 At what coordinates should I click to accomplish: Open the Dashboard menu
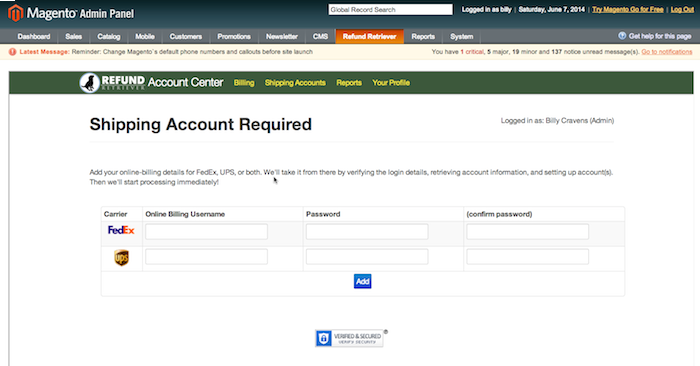click(x=33, y=37)
